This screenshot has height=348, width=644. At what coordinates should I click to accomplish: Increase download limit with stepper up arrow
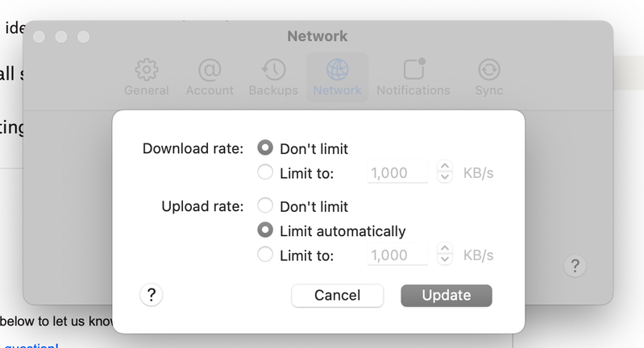click(x=444, y=168)
